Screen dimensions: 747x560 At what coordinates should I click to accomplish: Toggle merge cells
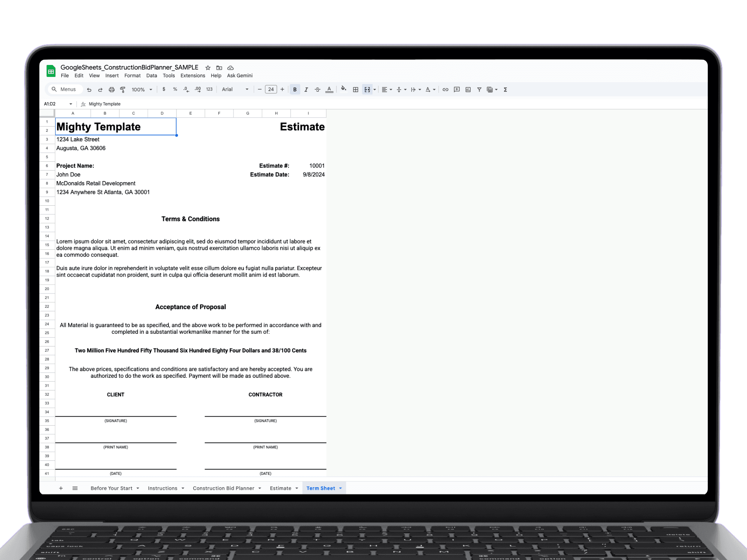(x=367, y=90)
